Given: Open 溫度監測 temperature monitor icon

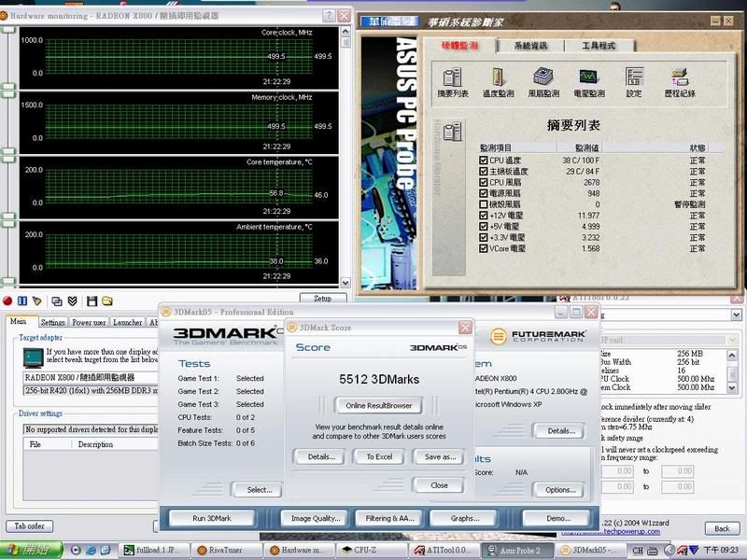Looking at the screenshot, I should click(x=498, y=82).
